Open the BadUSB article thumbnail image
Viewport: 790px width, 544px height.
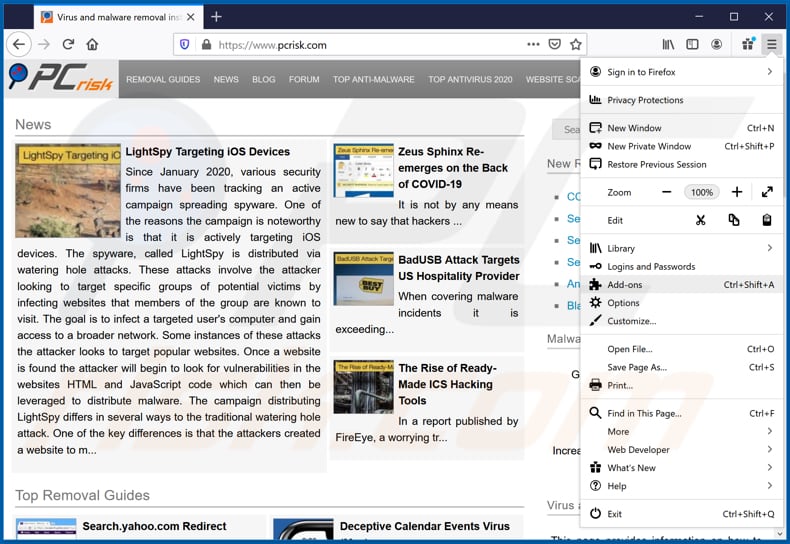(363, 279)
